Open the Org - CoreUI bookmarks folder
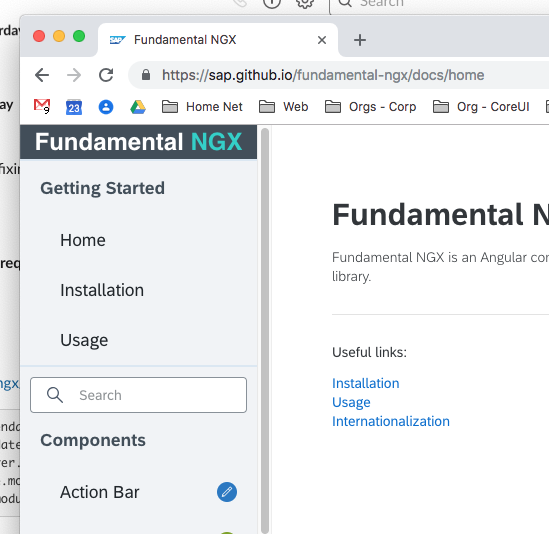The image size is (549, 534). click(x=481, y=107)
